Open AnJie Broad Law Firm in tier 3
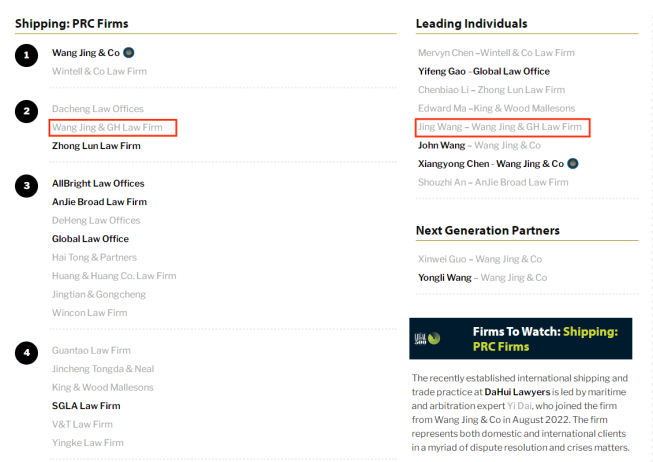Viewport: 653px width, 462px height. 99,202
